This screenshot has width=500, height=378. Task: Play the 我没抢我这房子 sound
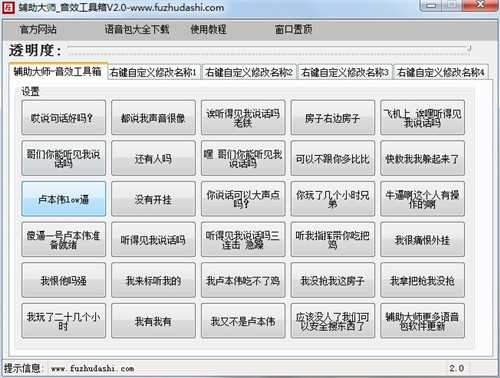click(x=333, y=280)
